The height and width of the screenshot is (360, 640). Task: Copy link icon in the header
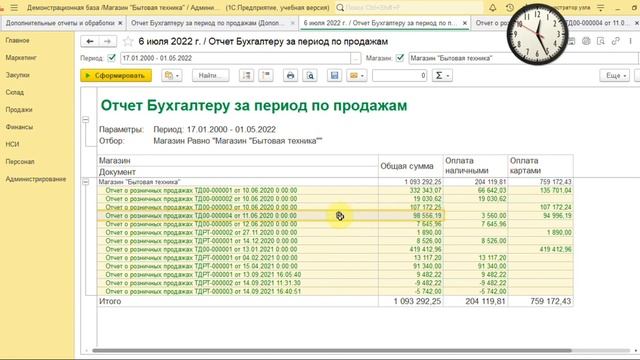coord(616,41)
